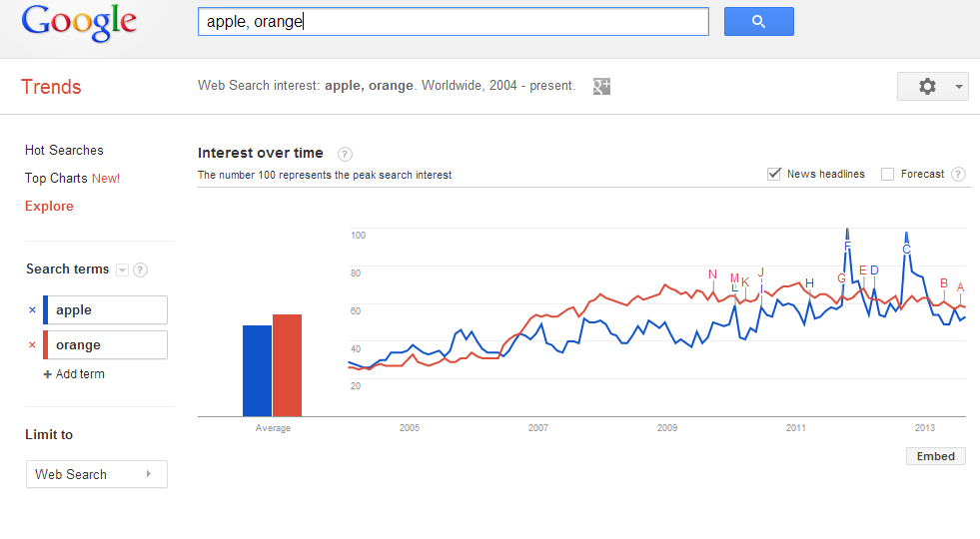The width and height of the screenshot is (980, 539).
Task: Enable the Forecast checkbox
Action: (887, 174)
